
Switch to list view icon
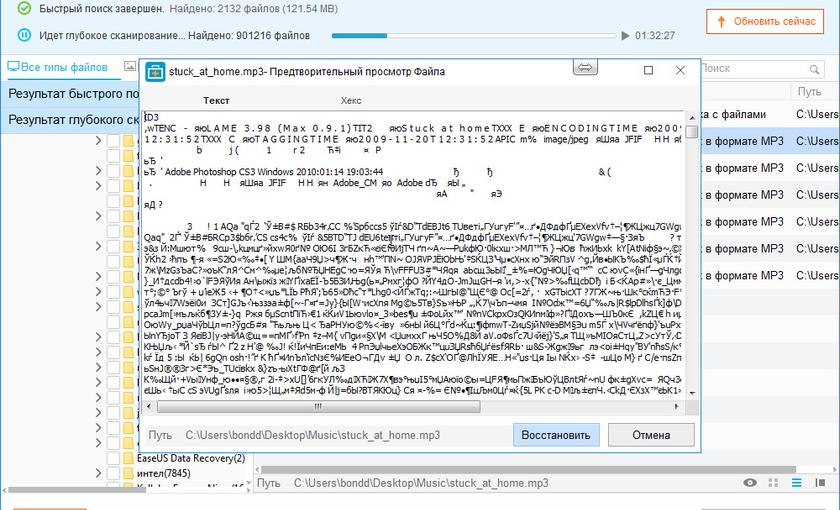click(797, 483)
